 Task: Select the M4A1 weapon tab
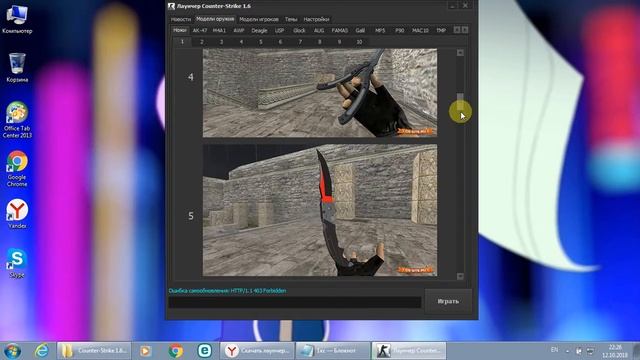tap(219, 31)
